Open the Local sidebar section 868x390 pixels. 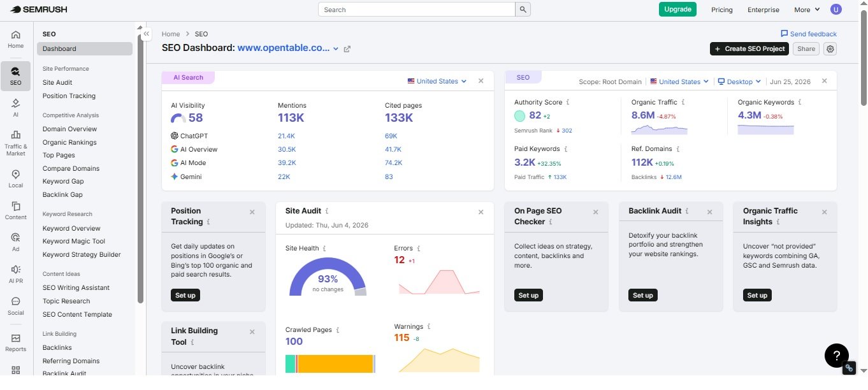tap(16, 178)
